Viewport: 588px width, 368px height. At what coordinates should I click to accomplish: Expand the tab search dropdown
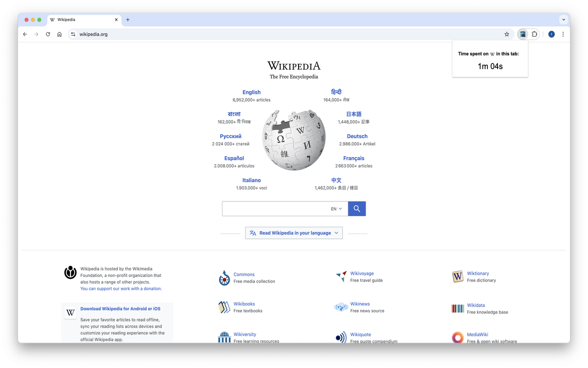point(563,20)
